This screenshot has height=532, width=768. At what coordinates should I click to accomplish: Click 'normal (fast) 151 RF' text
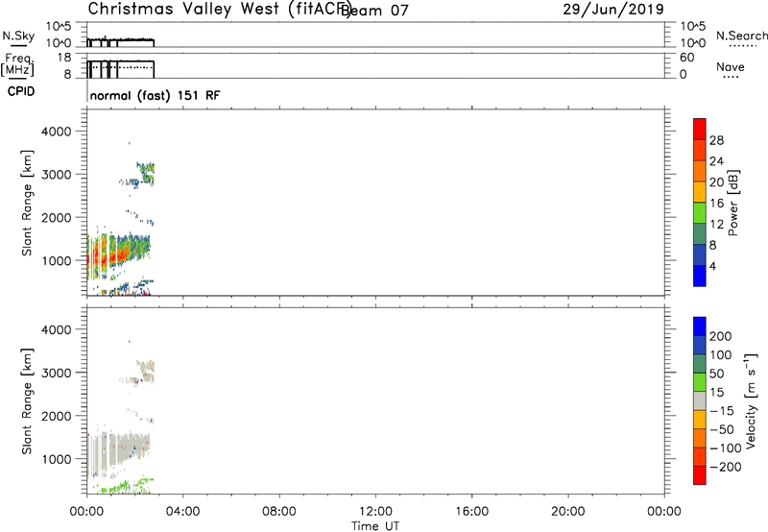(155, 95)
